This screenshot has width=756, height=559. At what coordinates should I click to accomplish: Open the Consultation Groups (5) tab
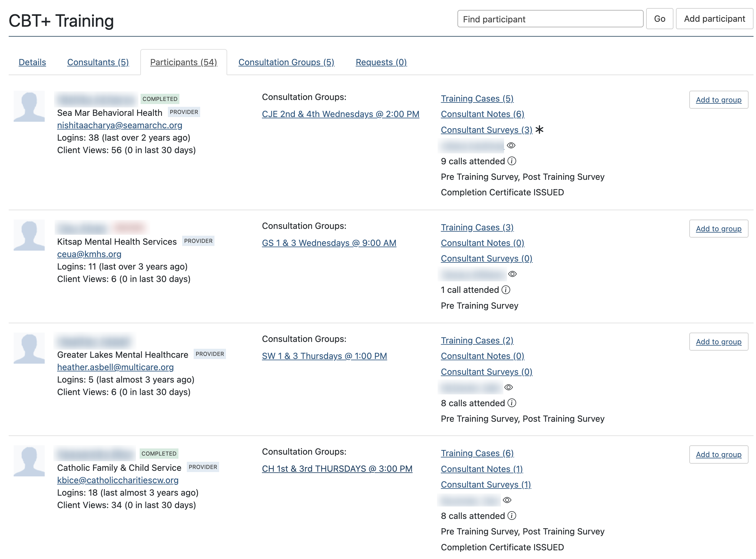tap(286, 62)
